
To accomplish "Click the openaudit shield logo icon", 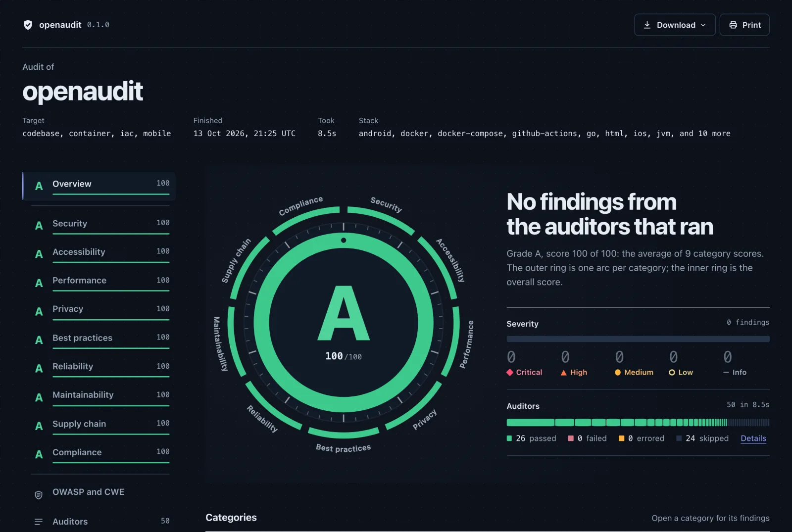I will (x=28, y=25).
